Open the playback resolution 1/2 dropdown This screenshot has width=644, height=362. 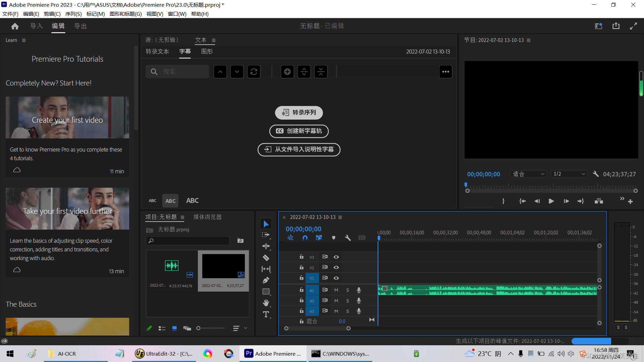click(x=569, y=174)
